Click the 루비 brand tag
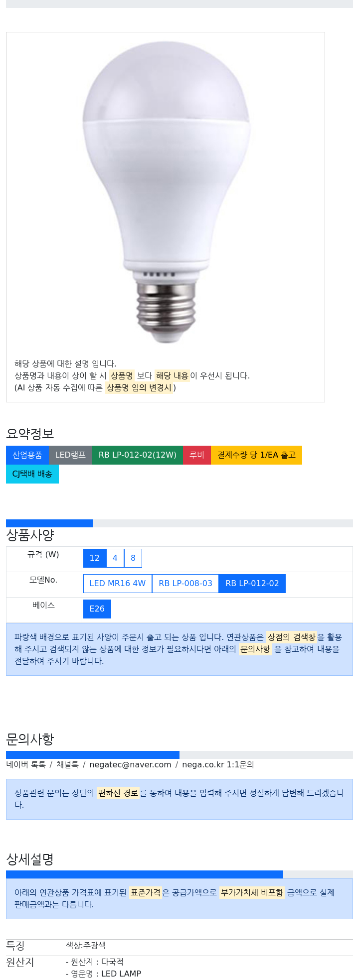This screenshot has width=359, height=980. click(x=197, y=455)
